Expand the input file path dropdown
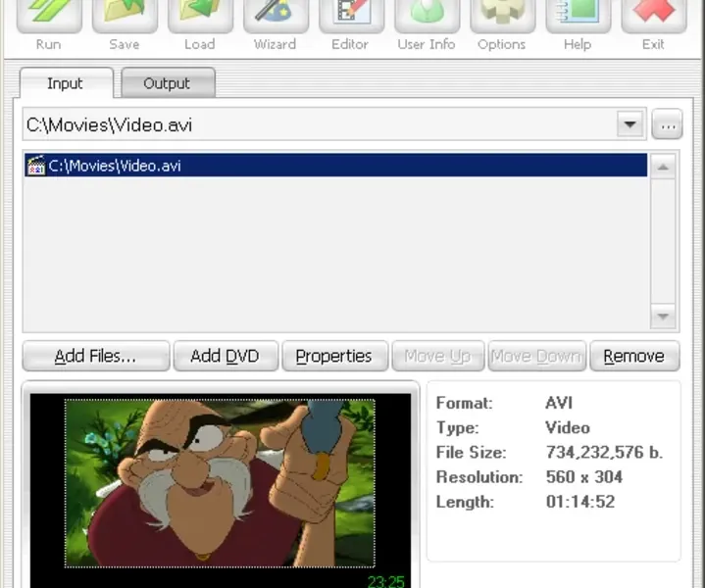The height and width of the screenshot is (588, 705). pyautogui.click(x=629, y=124)
